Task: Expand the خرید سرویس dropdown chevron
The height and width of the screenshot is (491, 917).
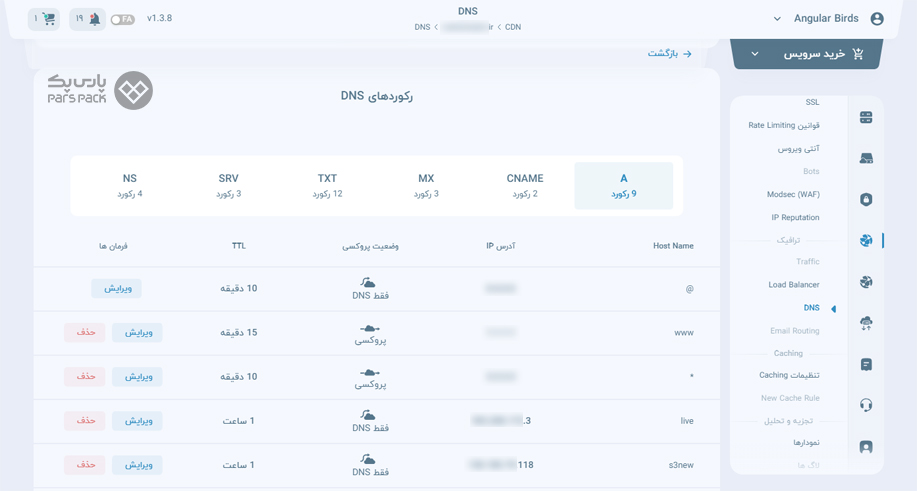Action: 755,54
